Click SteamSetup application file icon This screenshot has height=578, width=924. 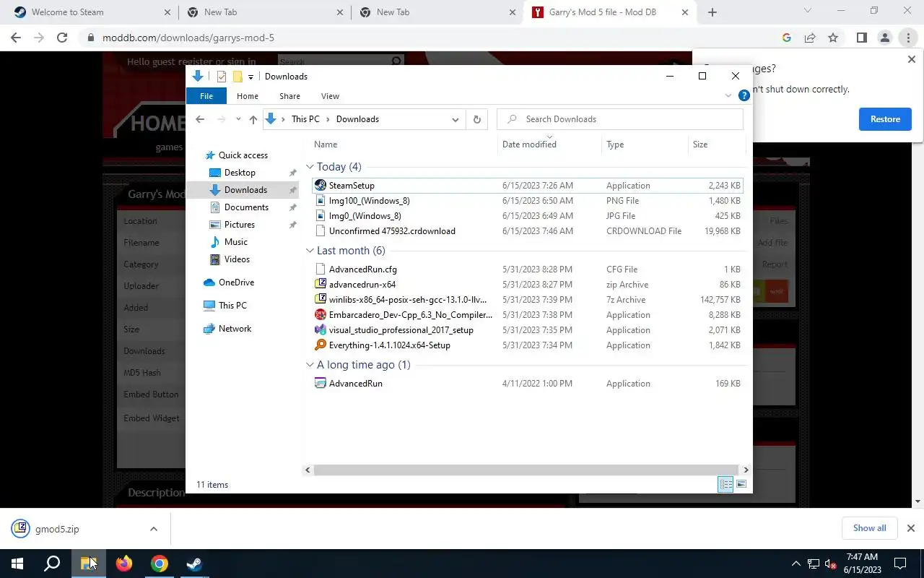[x=321, y=186]
